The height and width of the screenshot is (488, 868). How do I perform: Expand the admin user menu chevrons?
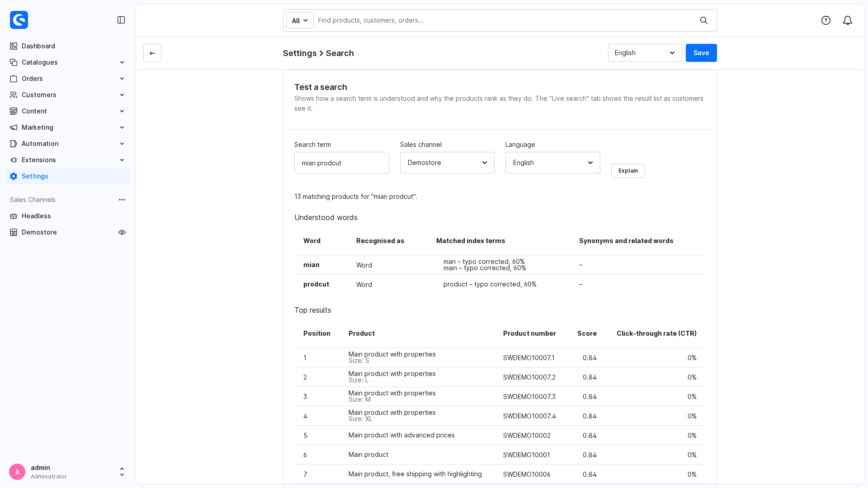point(122,472)
